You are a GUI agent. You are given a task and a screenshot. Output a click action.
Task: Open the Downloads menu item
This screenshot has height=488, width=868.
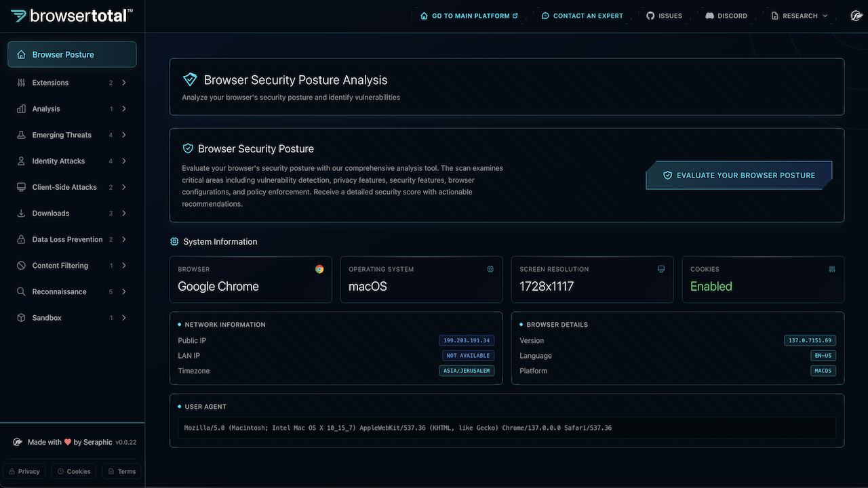click(72, 213)
